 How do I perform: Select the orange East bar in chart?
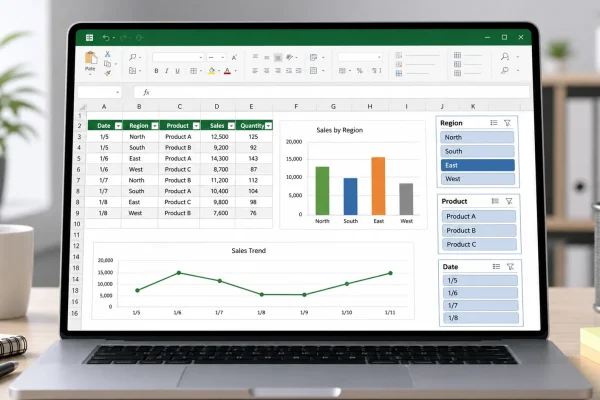coord(378,186)
